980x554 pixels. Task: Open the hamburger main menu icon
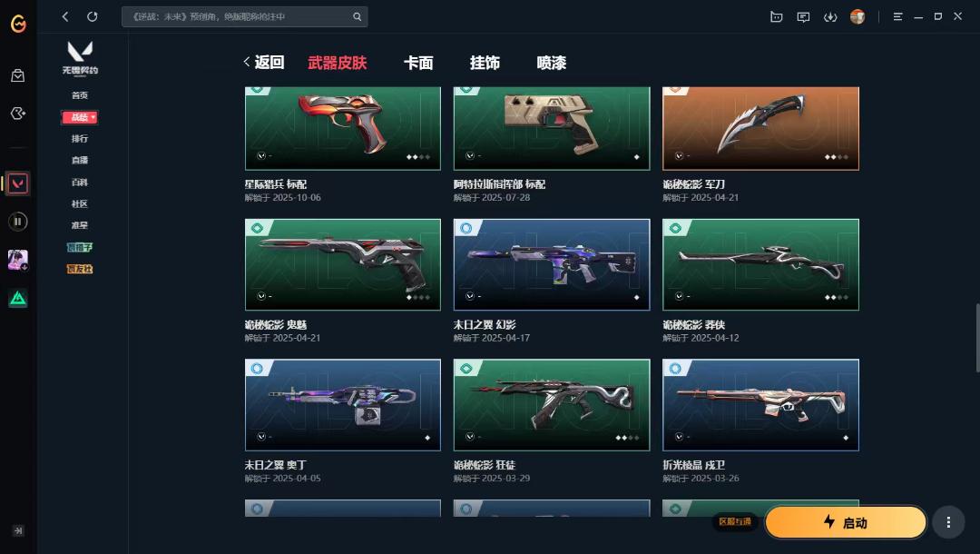[897, 17]
